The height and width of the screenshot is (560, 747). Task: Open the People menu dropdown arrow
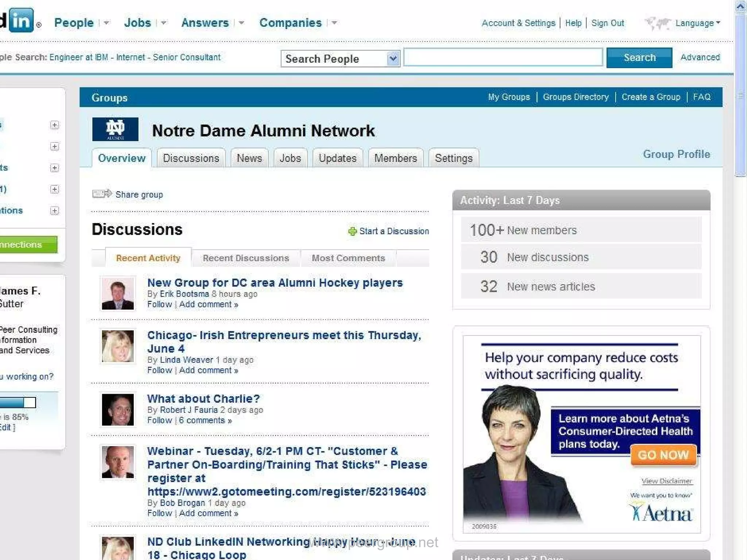[x=107, y=23]
